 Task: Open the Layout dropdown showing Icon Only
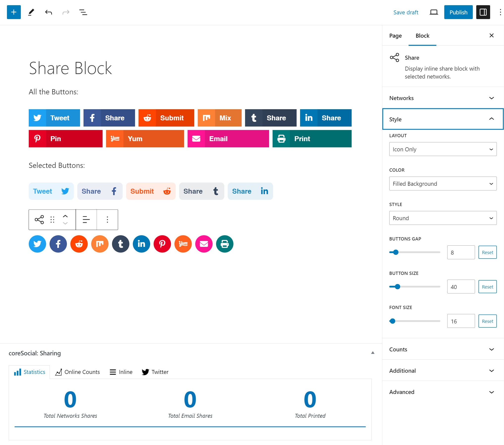443,149
